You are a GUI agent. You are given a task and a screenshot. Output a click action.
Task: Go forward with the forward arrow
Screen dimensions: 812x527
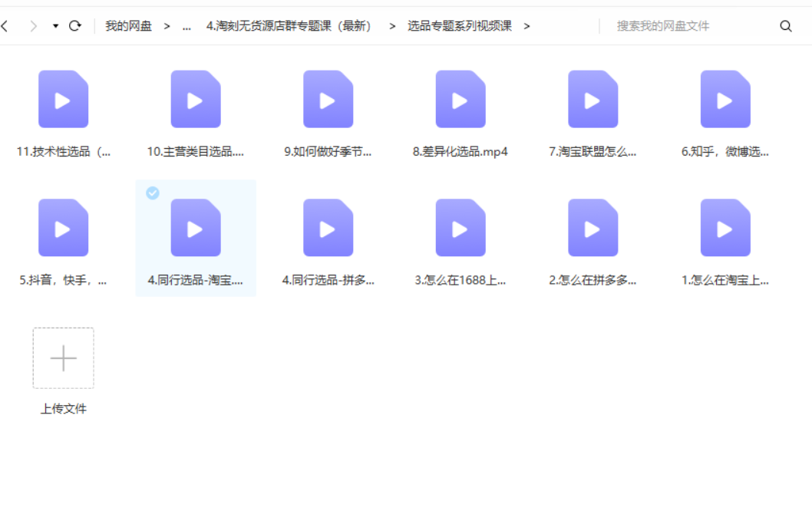click(x=33, y=26)
